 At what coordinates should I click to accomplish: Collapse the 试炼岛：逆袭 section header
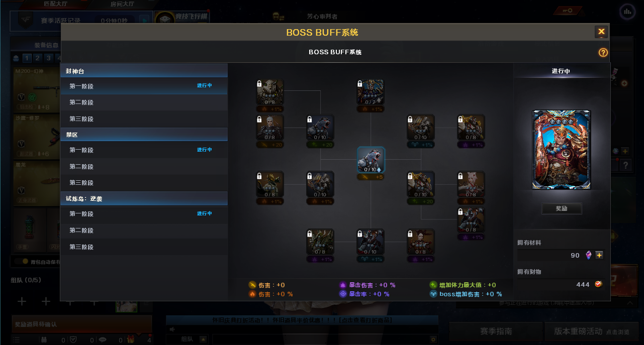[144, 199]
